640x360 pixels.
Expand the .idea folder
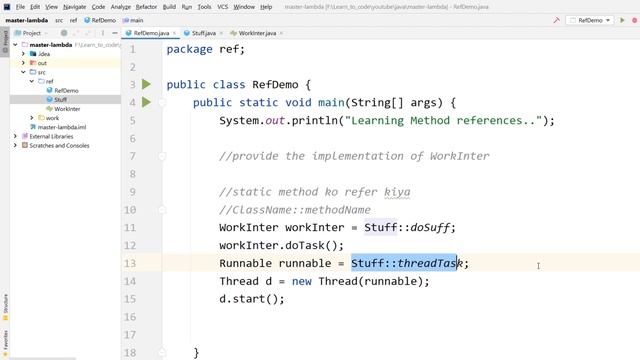[23, 53]
